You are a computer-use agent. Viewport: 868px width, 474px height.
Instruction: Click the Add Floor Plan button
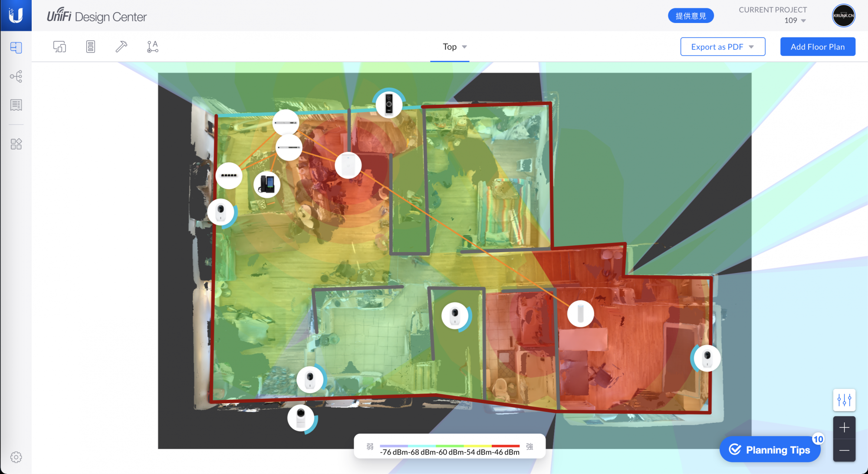tap(817, 47)
